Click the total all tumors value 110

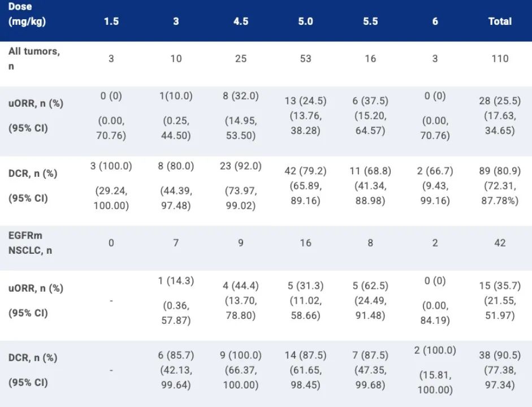[x=500, y=59]
